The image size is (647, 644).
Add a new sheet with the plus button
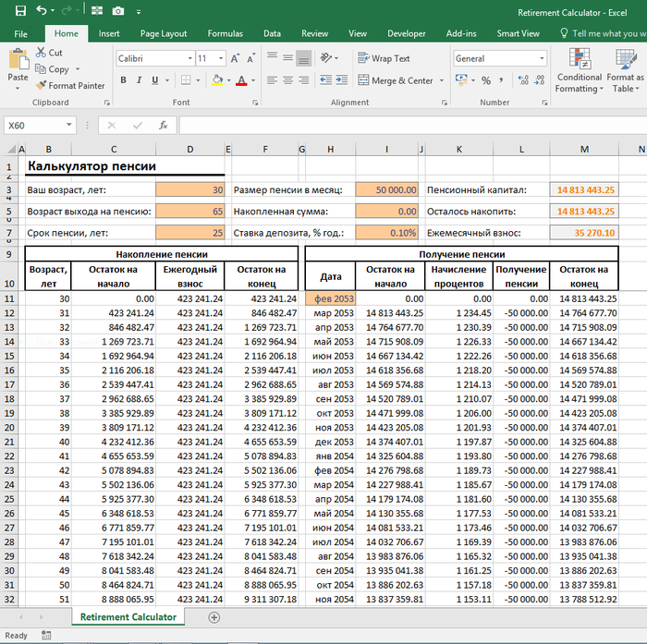214,617
